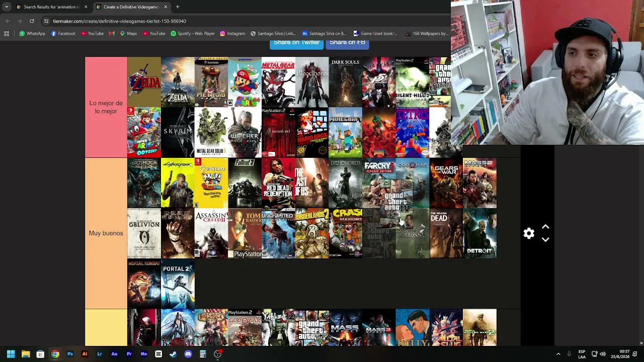Image resolution: width=644 pixels, height=362 pixels.
Task: Open the browser apps grid shortcut
Action: (7, 34)
